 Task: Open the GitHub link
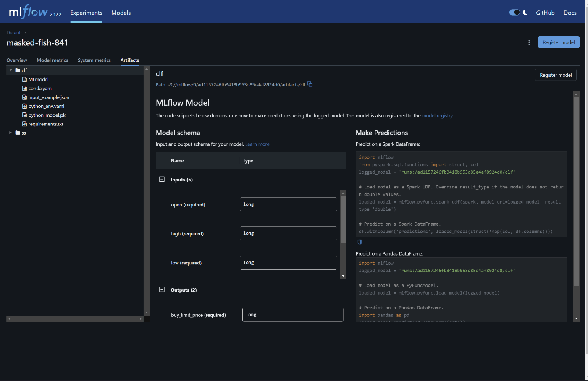point(545,13)
